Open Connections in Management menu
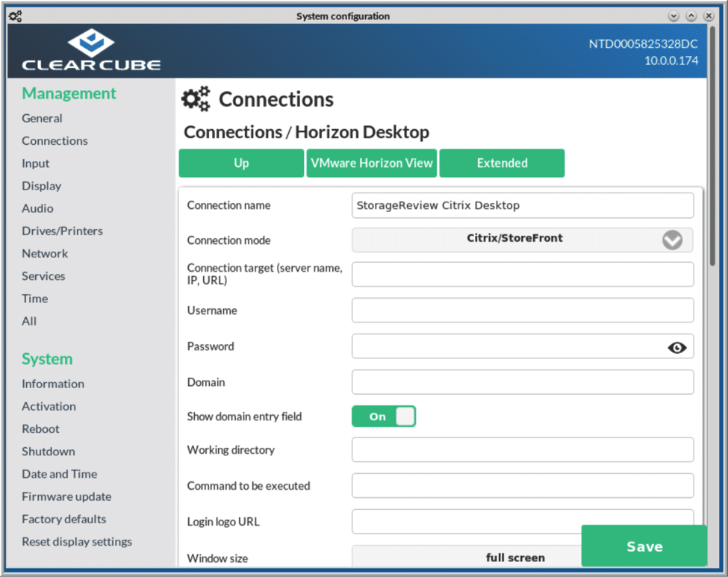The height and width of the screenshot is (577, 728). click(55, 140)
